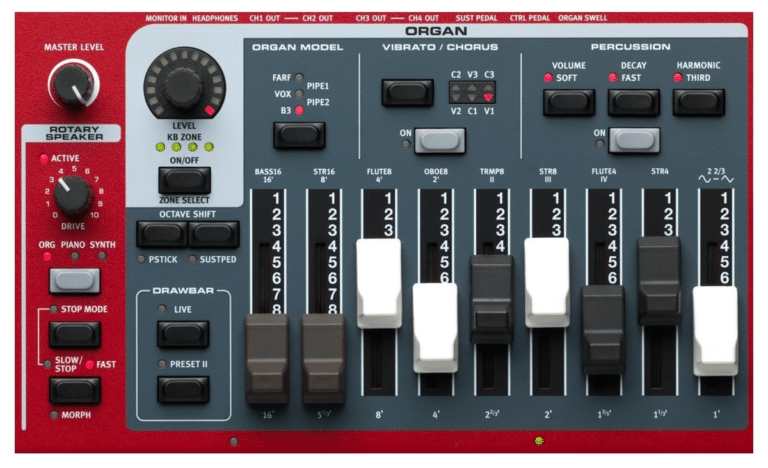Click the 1' white drawbar handle
768x468 pixels.
pos(715,331)
